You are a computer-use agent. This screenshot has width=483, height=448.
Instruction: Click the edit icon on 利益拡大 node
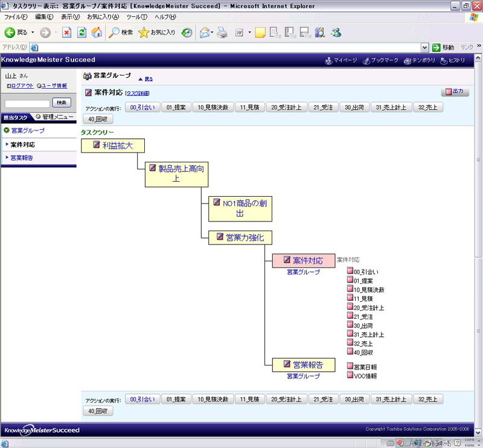97,144
